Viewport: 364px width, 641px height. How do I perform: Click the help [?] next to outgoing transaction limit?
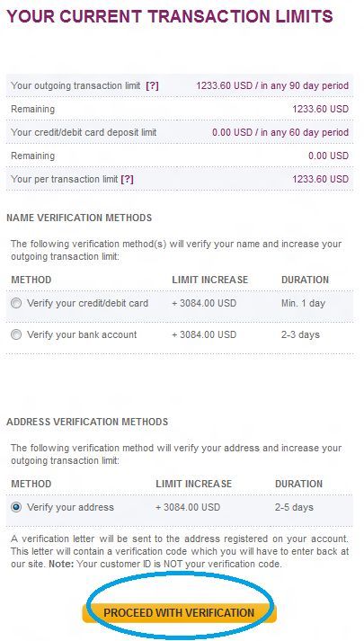click(152, 85)
